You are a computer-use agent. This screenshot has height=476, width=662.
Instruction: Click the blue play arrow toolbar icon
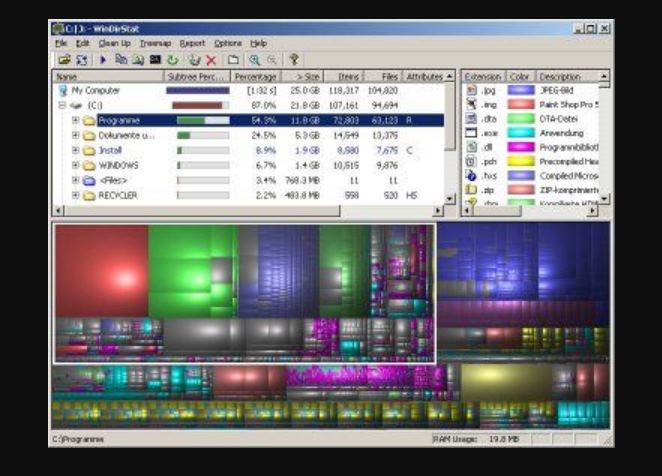pos(102,60)
